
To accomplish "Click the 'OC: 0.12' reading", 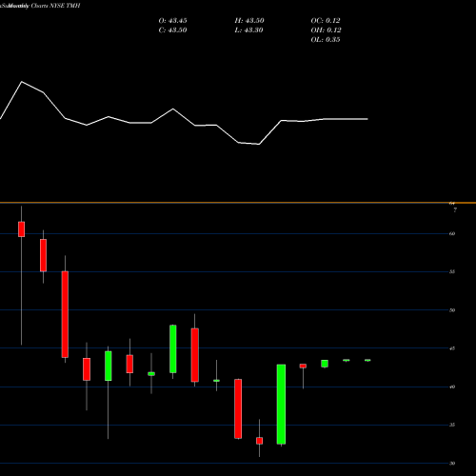I will pos(326,21).
